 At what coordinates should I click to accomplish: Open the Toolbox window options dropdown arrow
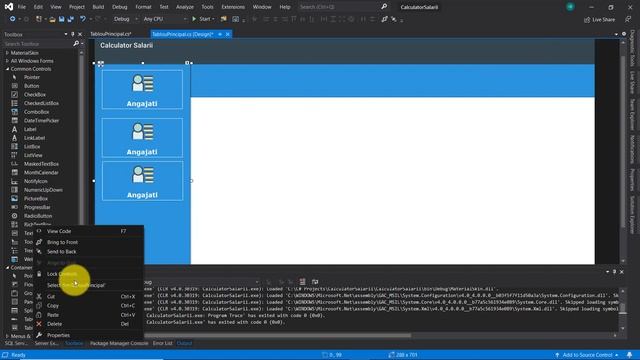tap(66, 34)
